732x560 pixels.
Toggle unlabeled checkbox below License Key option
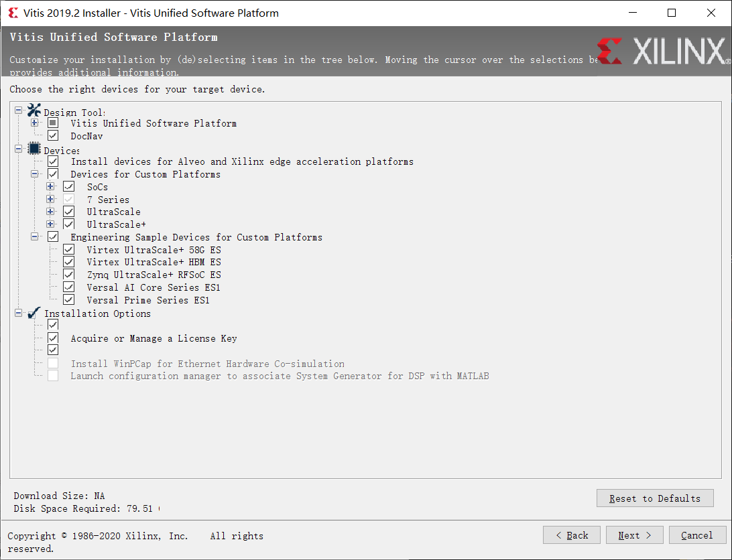click(53, 350)
